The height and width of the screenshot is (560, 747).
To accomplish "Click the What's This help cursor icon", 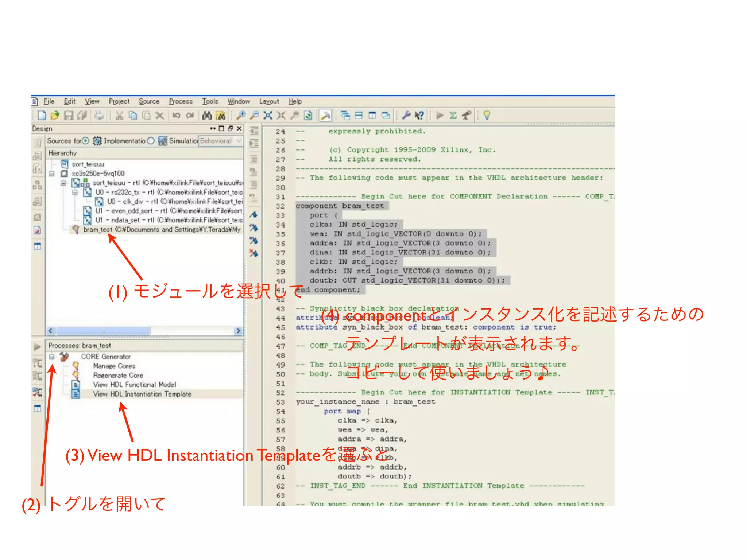I will tap(419, 116).
